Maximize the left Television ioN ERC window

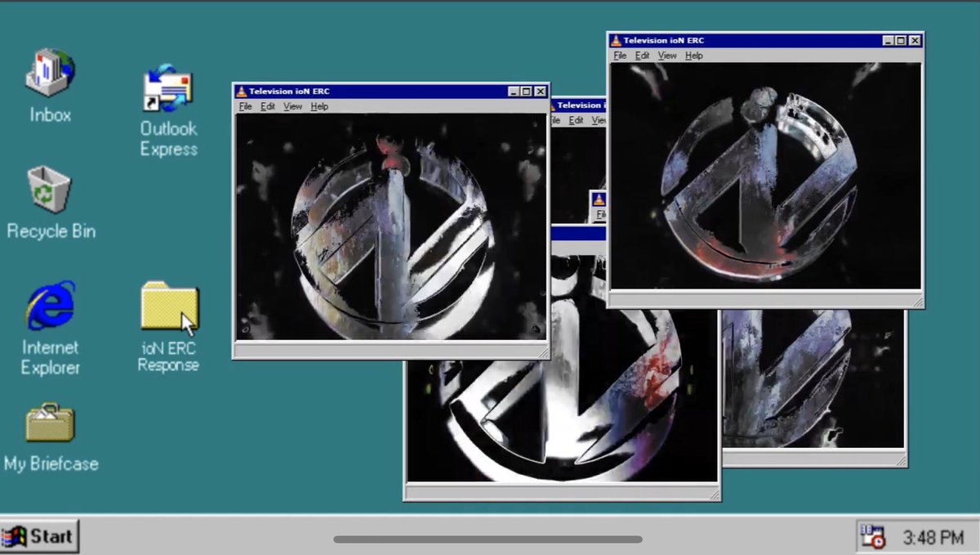[527, 92]
